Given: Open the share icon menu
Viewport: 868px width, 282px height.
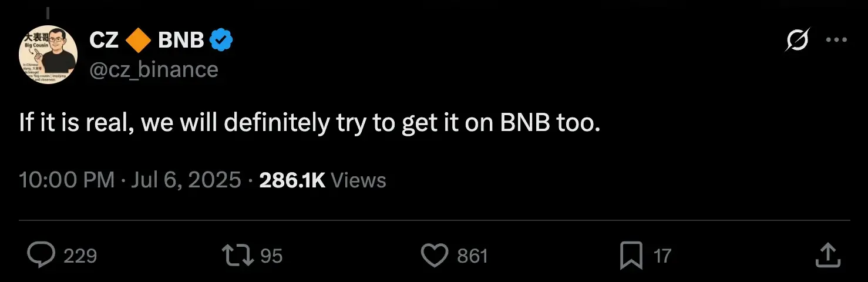Looking at the screenshot, I should 827,256.
